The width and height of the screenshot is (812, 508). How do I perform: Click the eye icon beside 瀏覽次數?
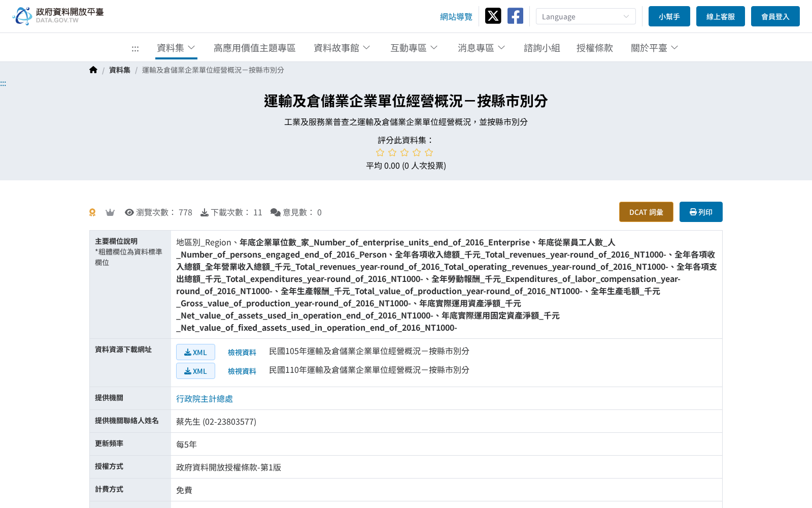129,212
